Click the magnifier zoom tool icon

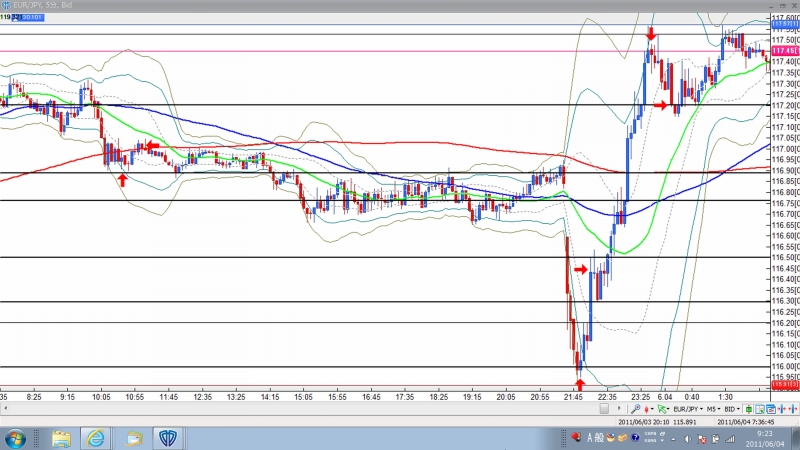(635, 409)
